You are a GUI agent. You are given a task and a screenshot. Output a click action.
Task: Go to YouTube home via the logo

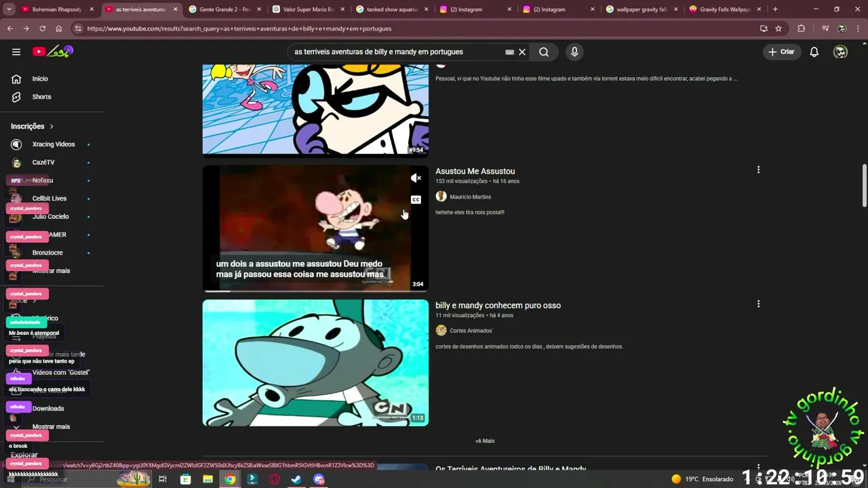(53, 52)
